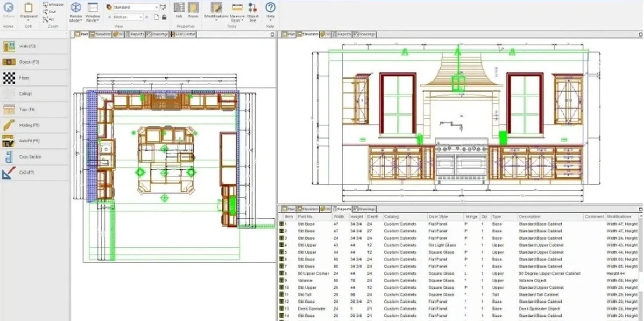644x321 pixels.
Task: Switch to Elevation tab in left pane
Action: point(101,34)
